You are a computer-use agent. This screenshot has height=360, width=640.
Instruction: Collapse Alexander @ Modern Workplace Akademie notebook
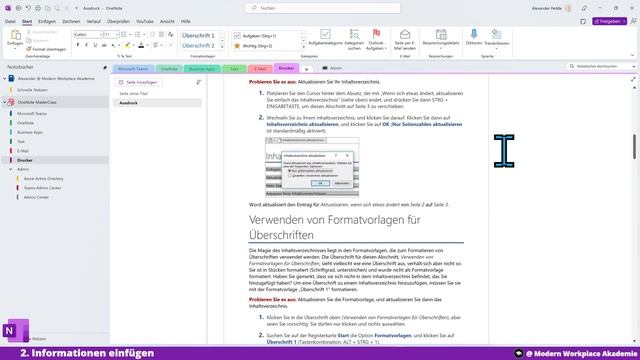click(x=4, y=78)
